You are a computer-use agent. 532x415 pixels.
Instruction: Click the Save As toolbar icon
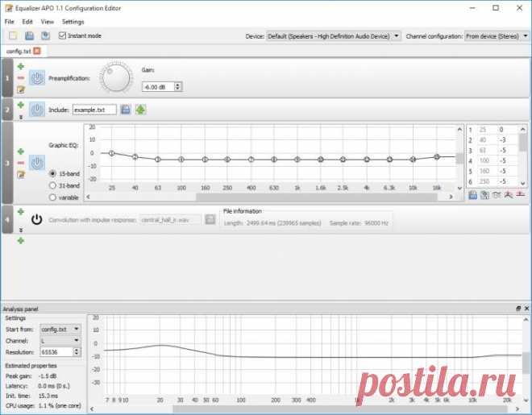[45, 35]
